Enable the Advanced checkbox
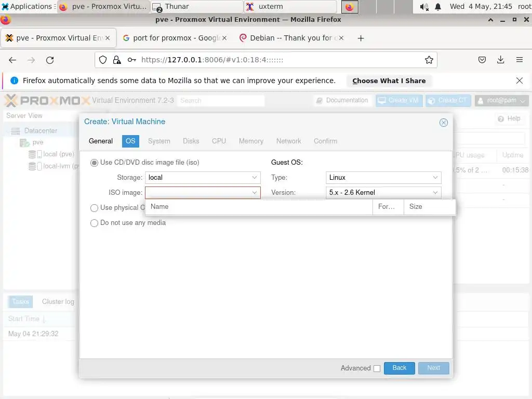Screen dimensions: 532x399 377,368
